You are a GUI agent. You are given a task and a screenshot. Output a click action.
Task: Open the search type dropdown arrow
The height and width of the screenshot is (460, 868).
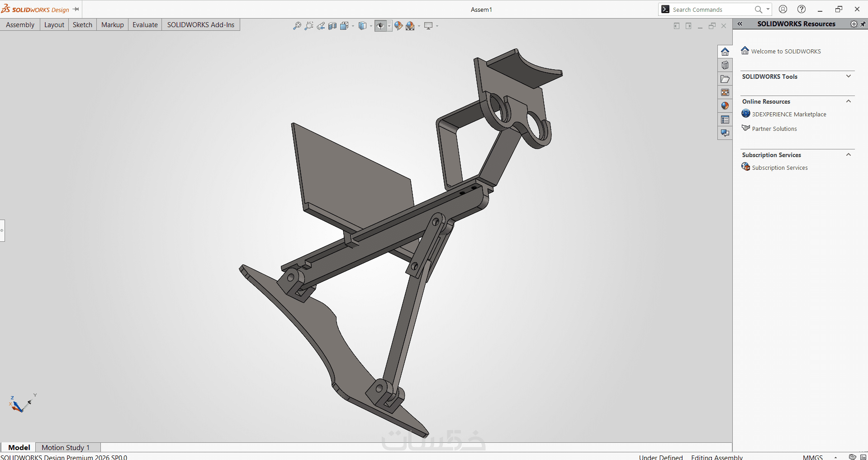[x=768, y=9]
